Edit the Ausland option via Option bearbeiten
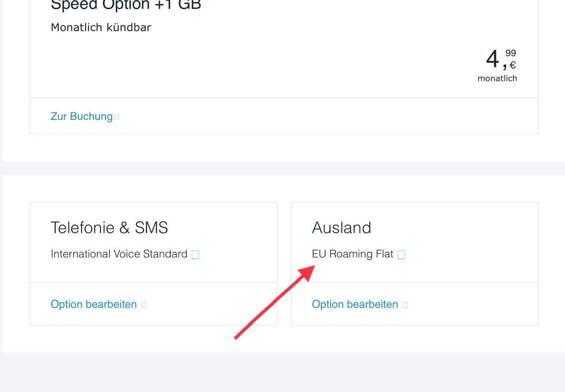 tap(355, 304)
